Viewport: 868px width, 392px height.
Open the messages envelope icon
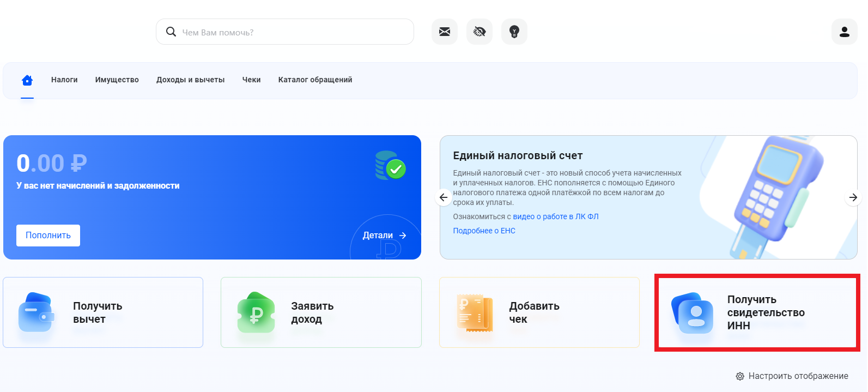(x=445, y=32)
